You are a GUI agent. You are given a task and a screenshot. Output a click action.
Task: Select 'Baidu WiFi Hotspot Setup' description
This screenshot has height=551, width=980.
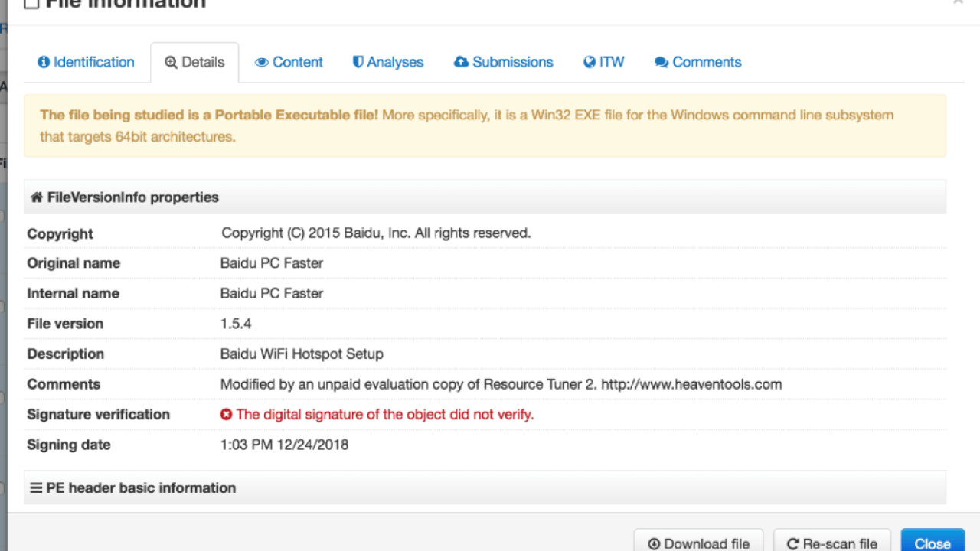[302, 354]
